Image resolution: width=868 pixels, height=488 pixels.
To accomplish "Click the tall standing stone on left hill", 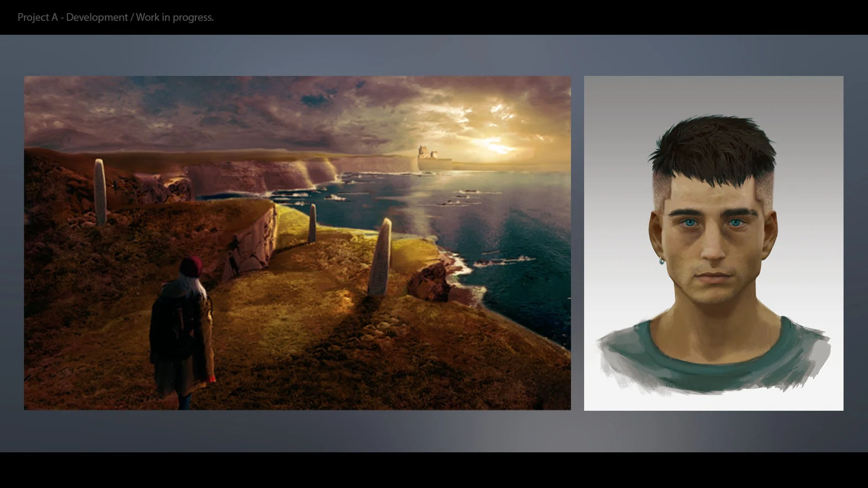I will 100,192.
